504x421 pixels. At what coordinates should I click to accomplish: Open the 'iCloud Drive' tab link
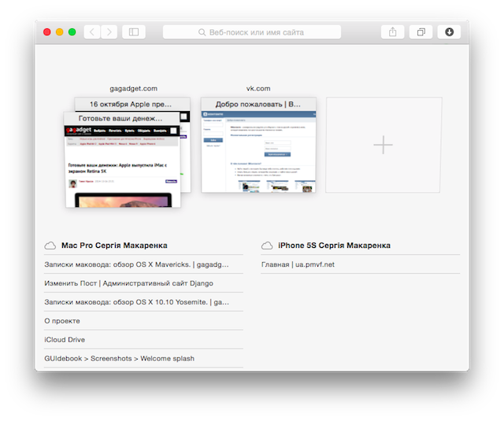tap(143, 340)
